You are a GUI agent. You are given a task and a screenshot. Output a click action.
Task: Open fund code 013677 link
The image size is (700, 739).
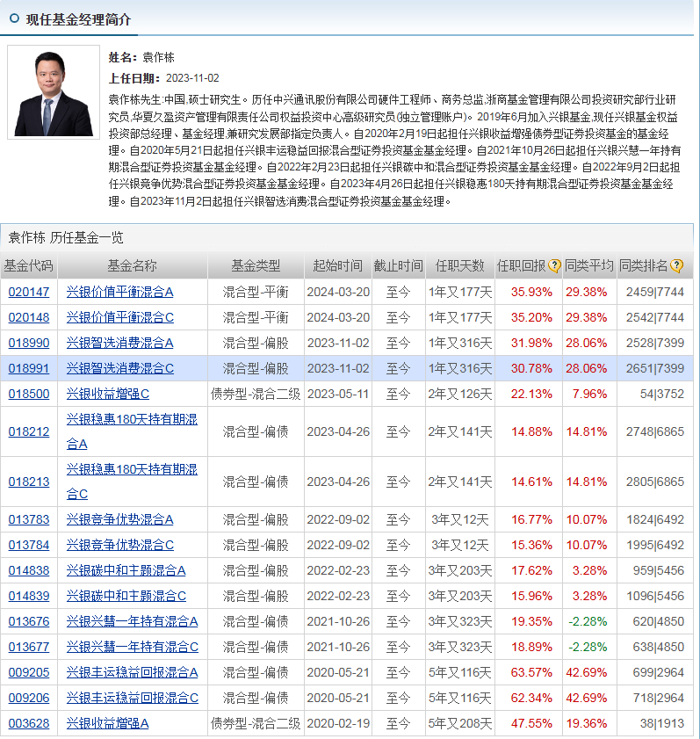pyautogui.click(x=29, y=647)
